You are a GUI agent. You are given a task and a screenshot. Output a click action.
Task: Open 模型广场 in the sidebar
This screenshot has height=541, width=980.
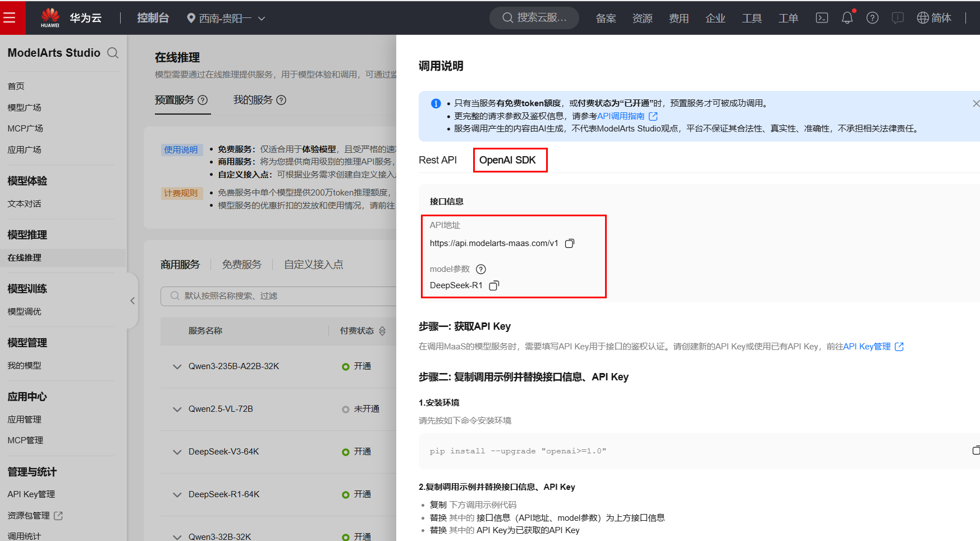tap(24, 107)
